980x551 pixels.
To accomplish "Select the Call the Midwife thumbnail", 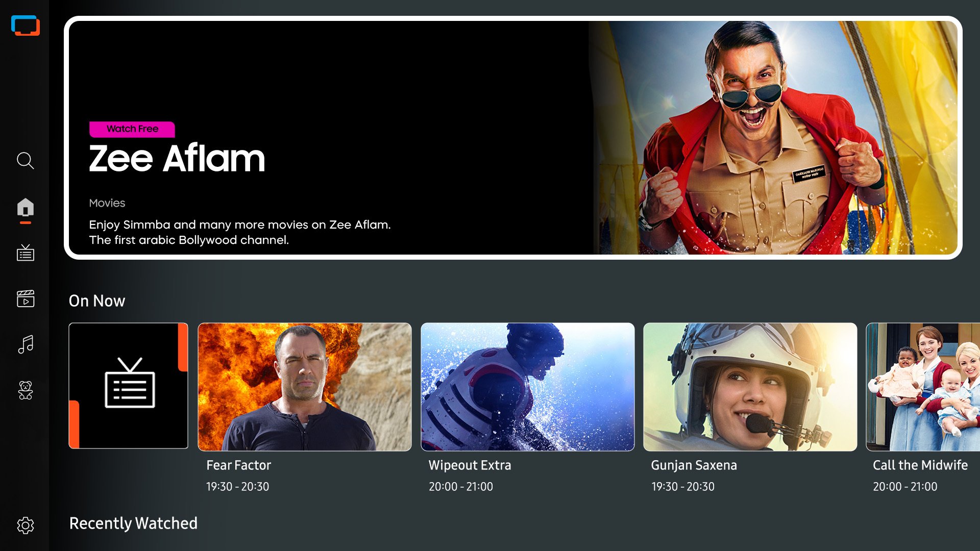I will coord(923,387).
